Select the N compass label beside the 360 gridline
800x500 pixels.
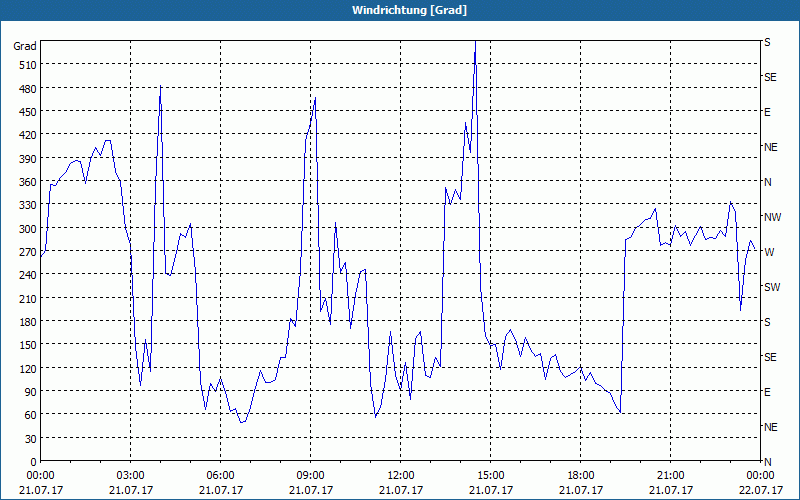pos(767,182)
